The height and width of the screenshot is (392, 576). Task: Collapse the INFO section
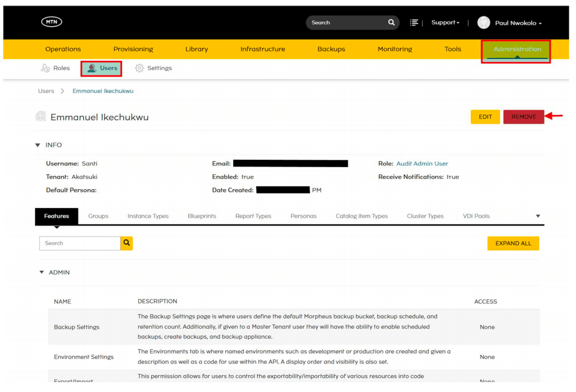(37, 145)
